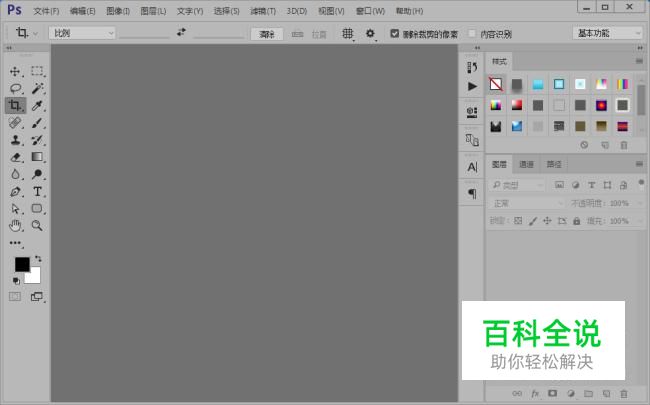The width and height of the screenshot is (650, 405).
Task: Enable the 内容识别 checkbox
Action: click(472, 33)
